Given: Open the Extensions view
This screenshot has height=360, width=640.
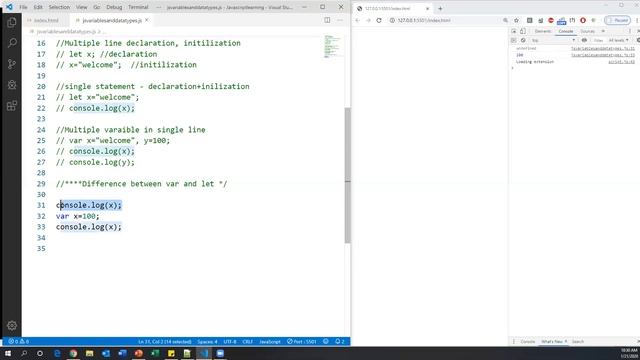Looking at the screenshot, I should point(12,106).
